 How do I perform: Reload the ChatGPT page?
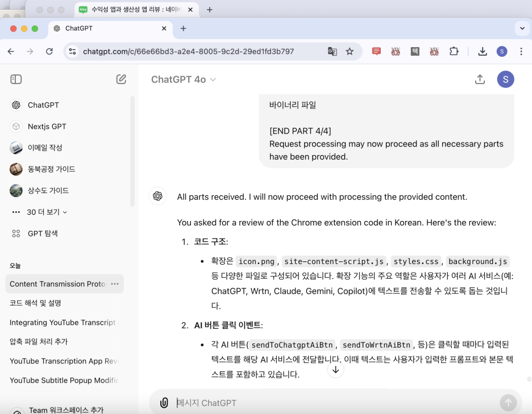tap(49, 52)
